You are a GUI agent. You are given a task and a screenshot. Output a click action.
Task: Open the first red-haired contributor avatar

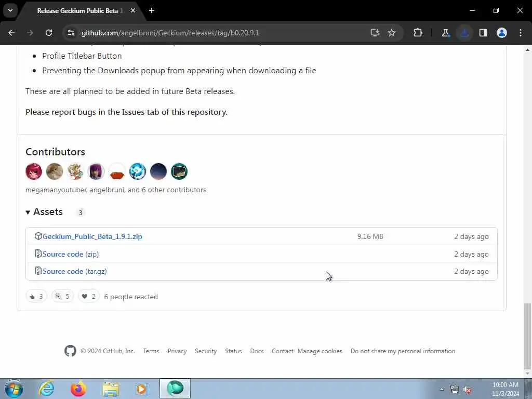click(x=34, y=171)
